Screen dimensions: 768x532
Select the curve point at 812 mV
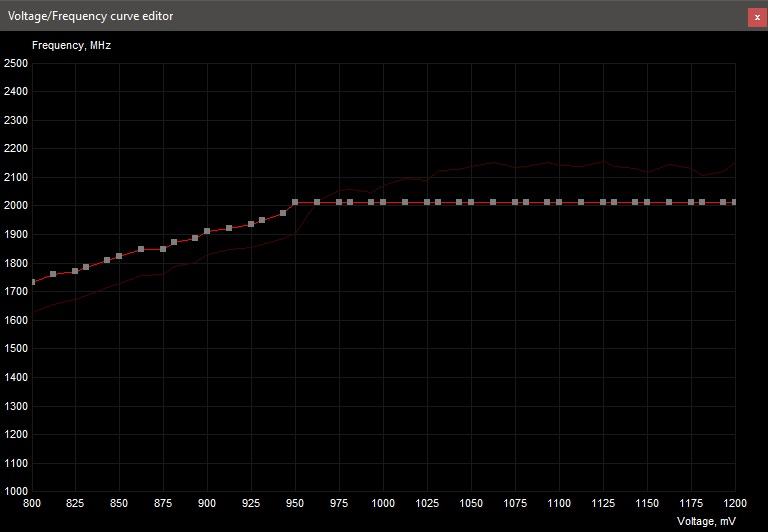pyautogui.click(x=53, y=274)
